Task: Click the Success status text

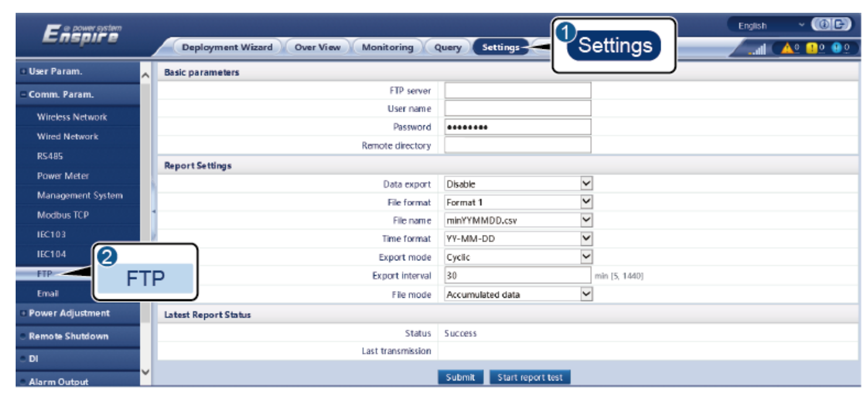Action: pyautogui.click(x=460, y=333)
